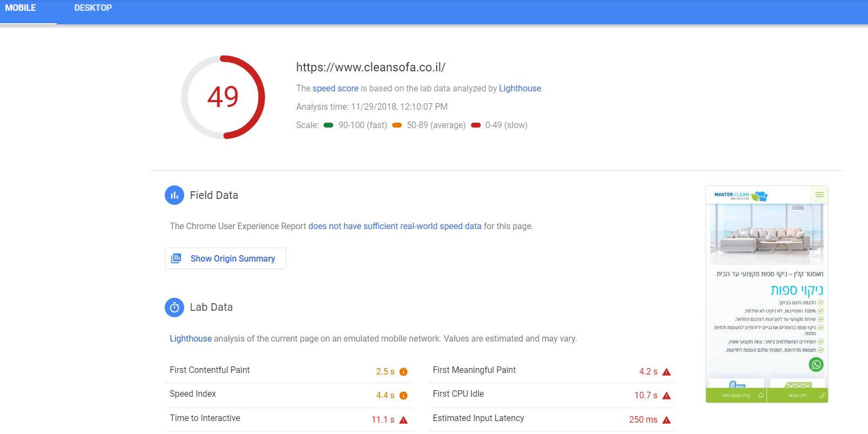Image resolution: width=868 pixels, height=434 pixels.
Task: Click the Lab Data heading
Action: 211,307
